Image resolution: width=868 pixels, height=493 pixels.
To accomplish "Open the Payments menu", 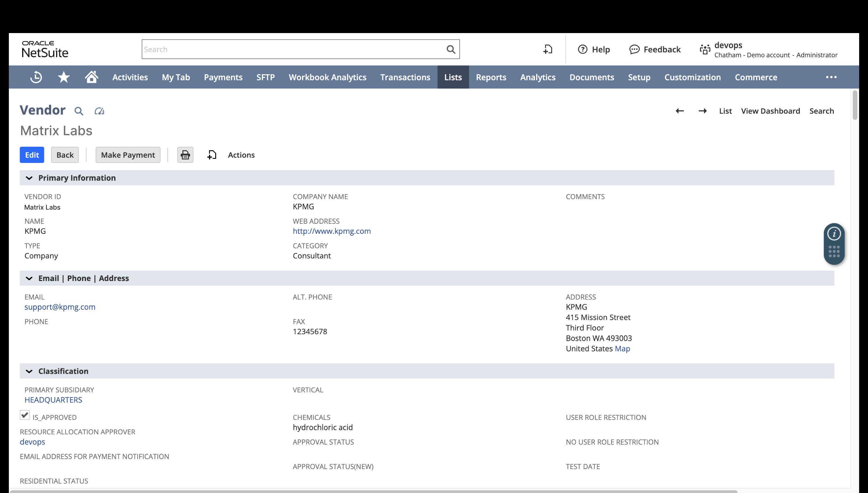I will [x=223, y=77].
